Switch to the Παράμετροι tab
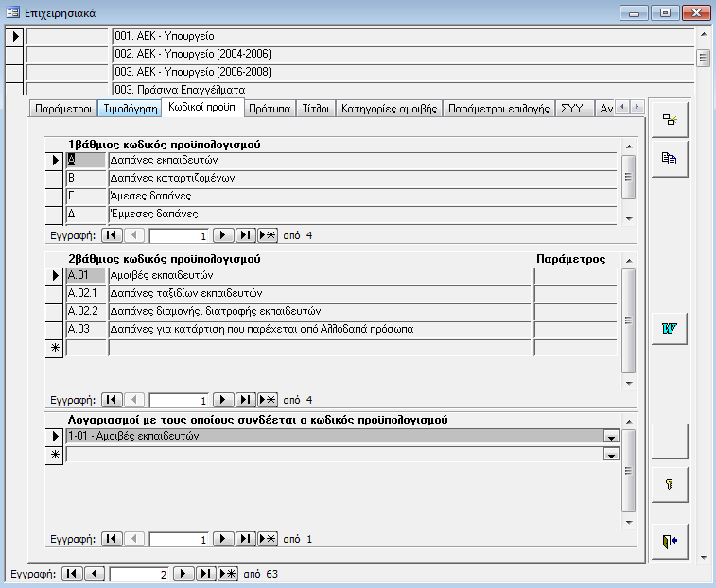Screen dimensions: 716x588 pos(63,109)
